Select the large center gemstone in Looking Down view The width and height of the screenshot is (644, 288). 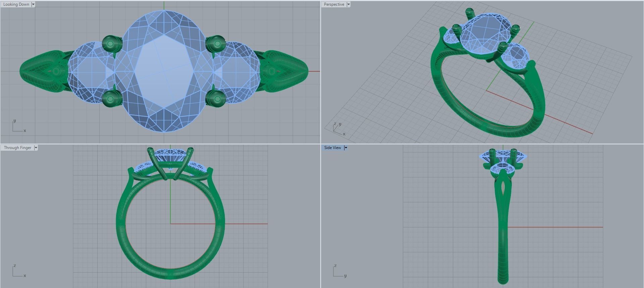pyautogui.click(x=164, y=71)
